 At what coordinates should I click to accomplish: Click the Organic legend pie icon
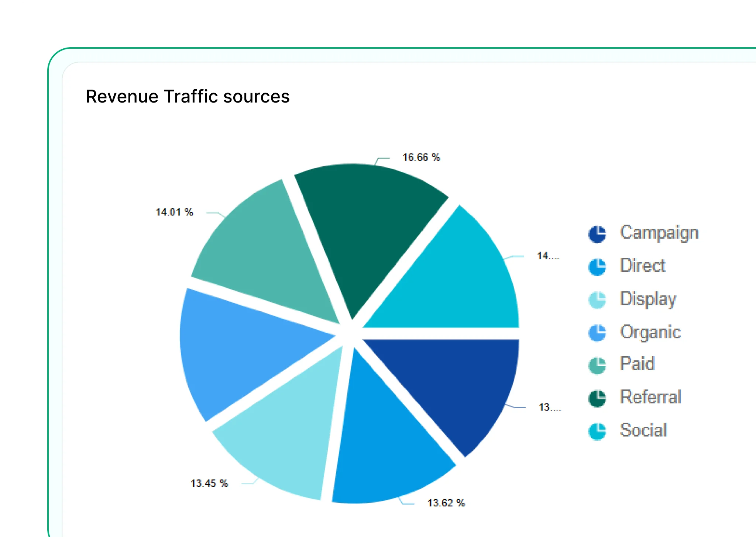[597, 332]
